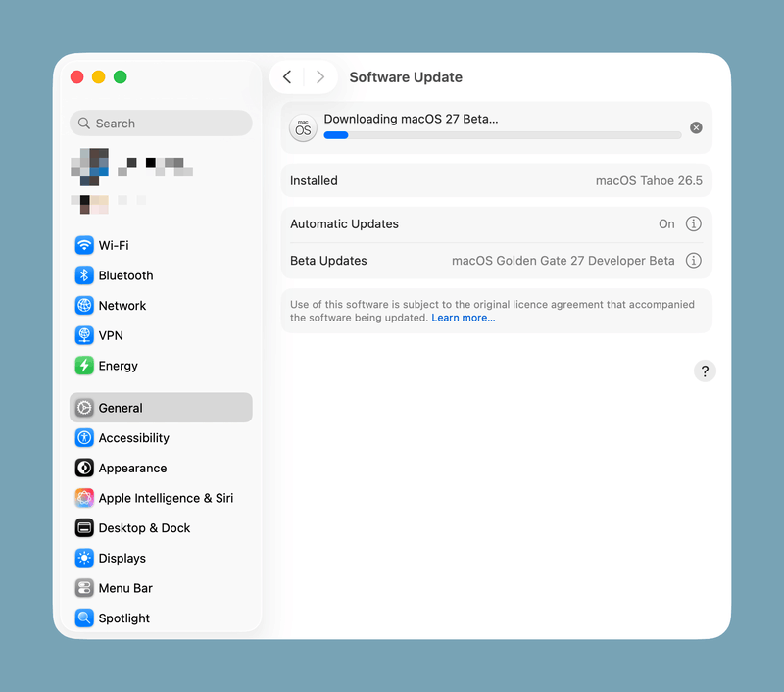Click the Automatic Updates label
Image resolution: width=784 pixels, height=692 pixels.
[x=345, y=224]
